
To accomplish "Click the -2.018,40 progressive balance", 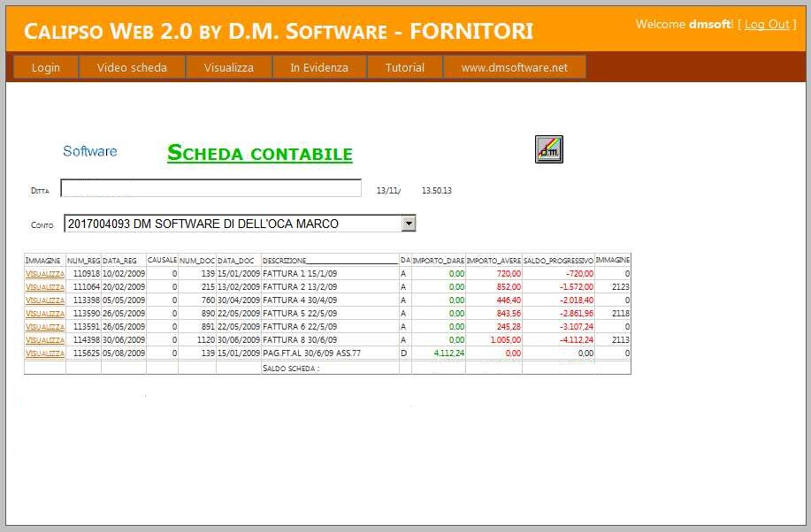I will (576, 300).
